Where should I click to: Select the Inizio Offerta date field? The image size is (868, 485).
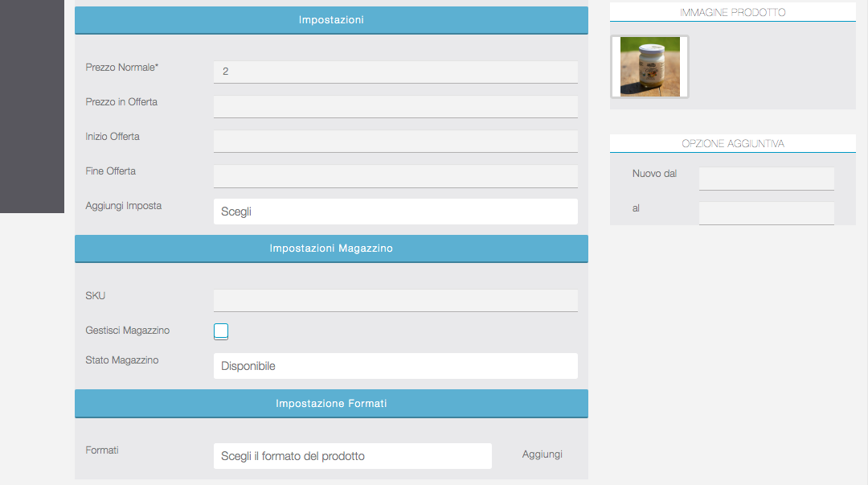[395, 141]
